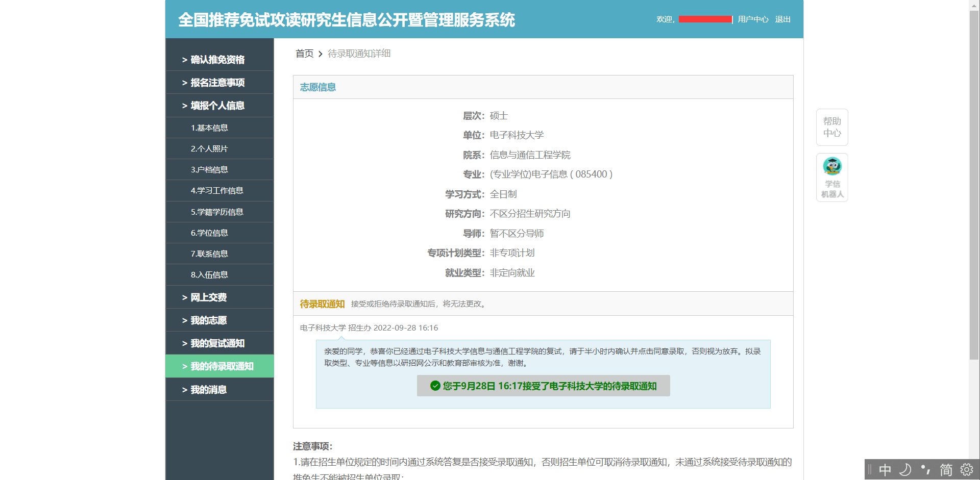Open 5.学籍学历信息 submenu item
Image resolution: width=980 pixels, height=480 pixels.
(x=219, y=212)
